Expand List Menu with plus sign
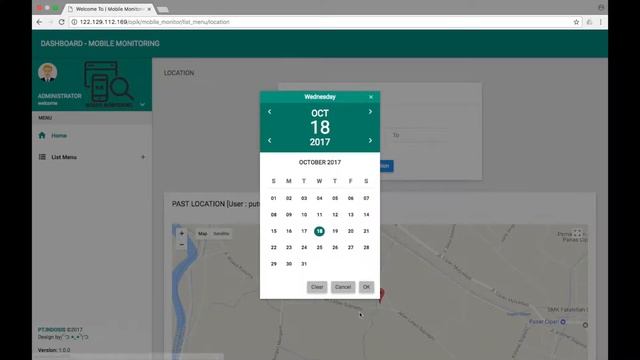The width and height of the screenshot is (640, 360). coord(143,157)
